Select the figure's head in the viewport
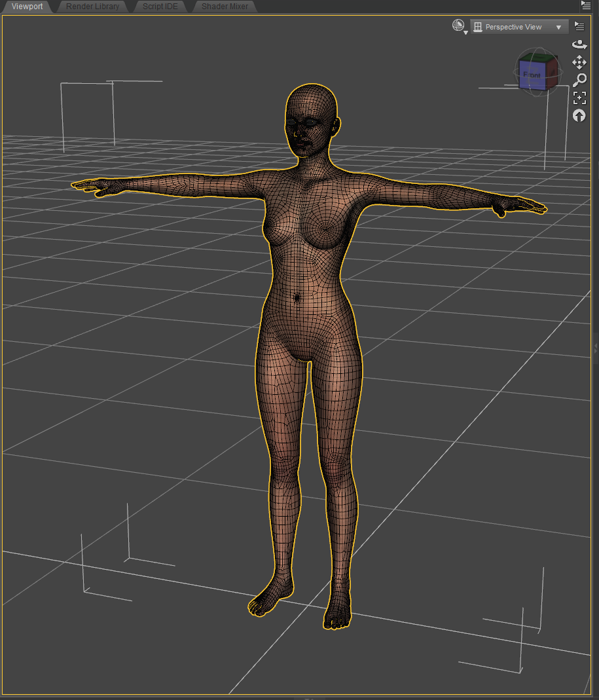599x700 pixels. 311,119
